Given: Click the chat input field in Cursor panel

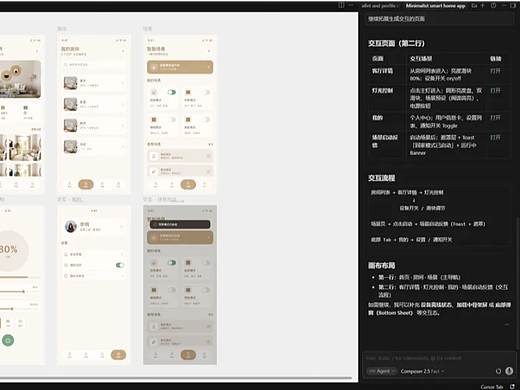Looking at the screenshot, I should (x=439, y=358).
